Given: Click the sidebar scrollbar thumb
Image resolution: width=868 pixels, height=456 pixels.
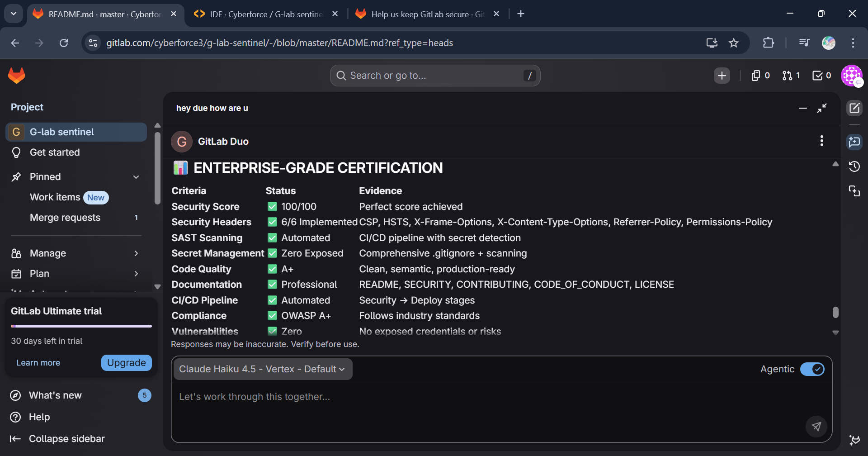Looking at the screenshot, I should 157,168.
